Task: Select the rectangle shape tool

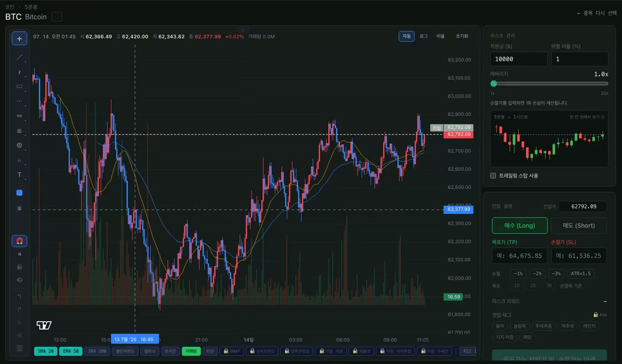Action: click(19, 86)
